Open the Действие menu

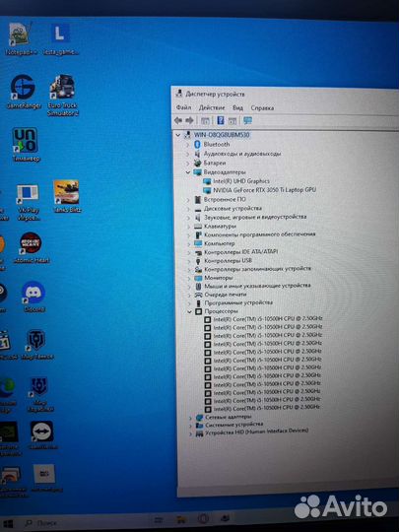[x=212, y=107]
